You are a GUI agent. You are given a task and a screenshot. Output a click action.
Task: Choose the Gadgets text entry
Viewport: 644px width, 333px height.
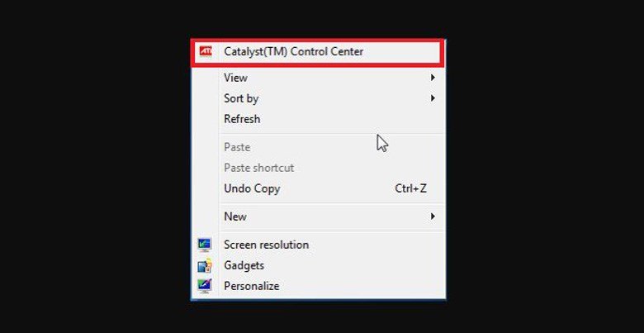(244, 265)
